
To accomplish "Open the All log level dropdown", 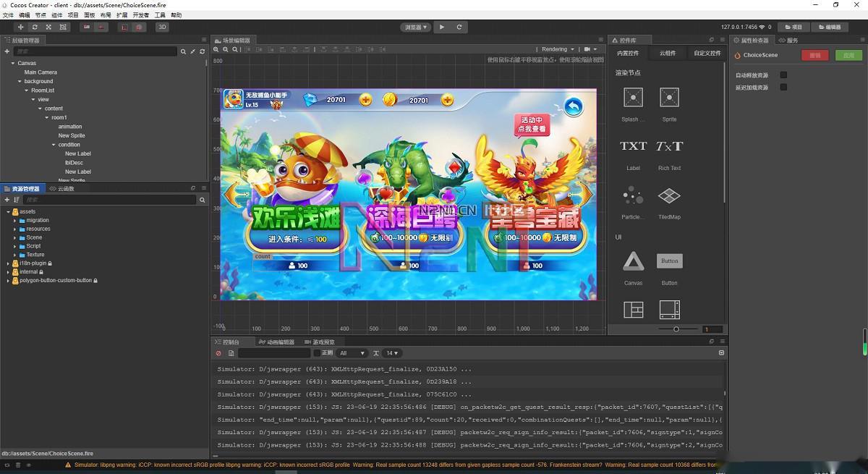I will [352, 353].
